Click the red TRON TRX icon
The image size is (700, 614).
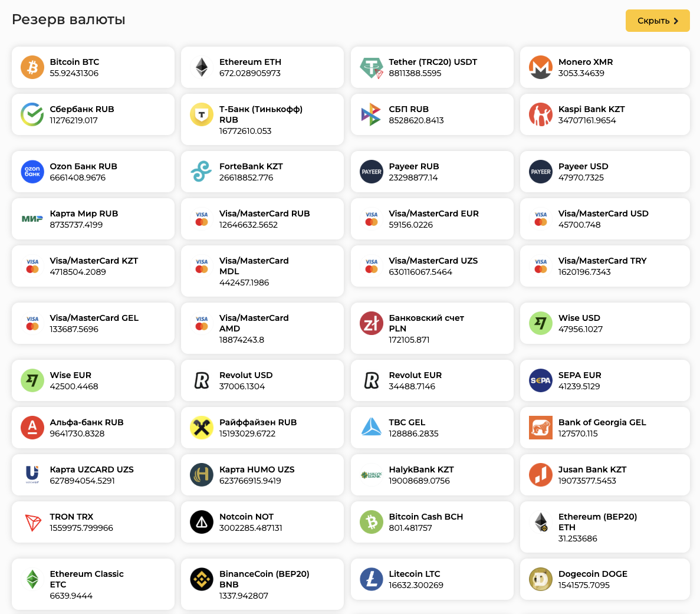tap(32, 522)
